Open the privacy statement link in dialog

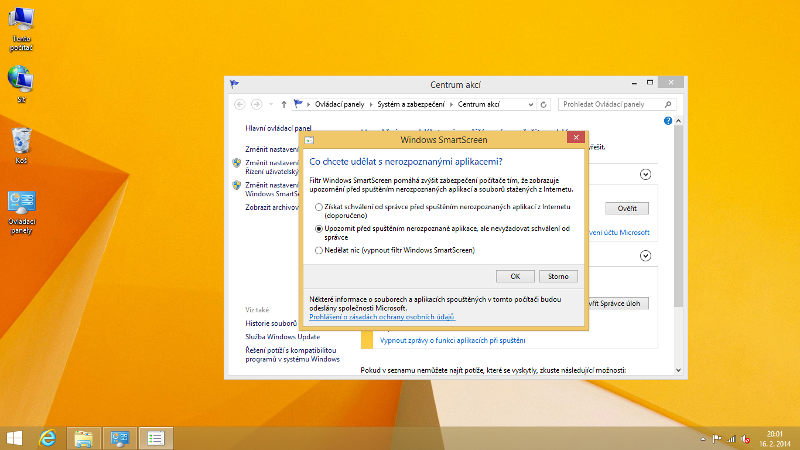[x=382, y=317]
